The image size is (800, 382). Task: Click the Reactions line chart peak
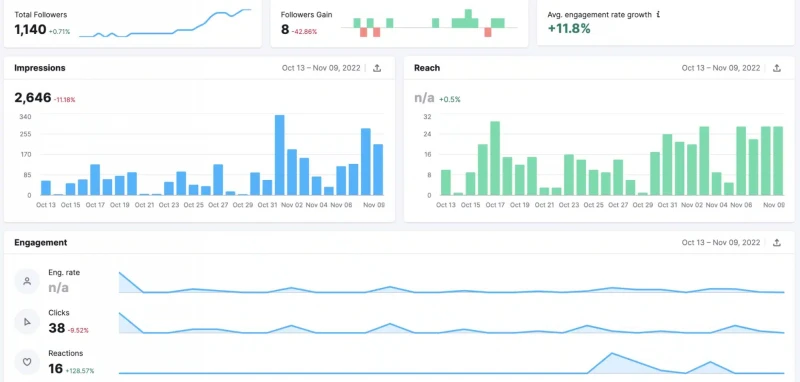point(611,353)
